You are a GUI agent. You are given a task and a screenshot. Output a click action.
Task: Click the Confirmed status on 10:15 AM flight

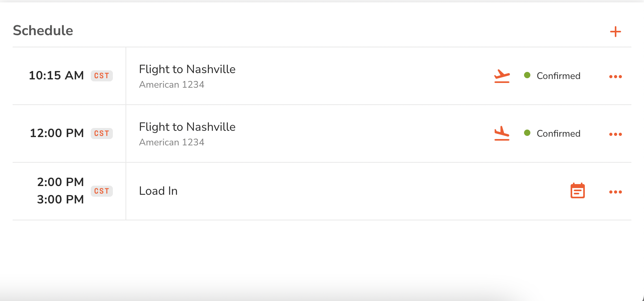558,76
